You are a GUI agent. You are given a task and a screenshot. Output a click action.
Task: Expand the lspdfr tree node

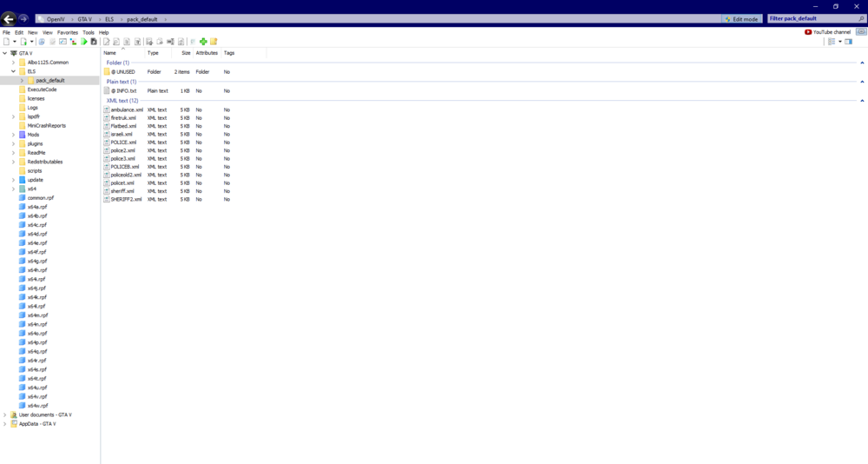(14, 116)
